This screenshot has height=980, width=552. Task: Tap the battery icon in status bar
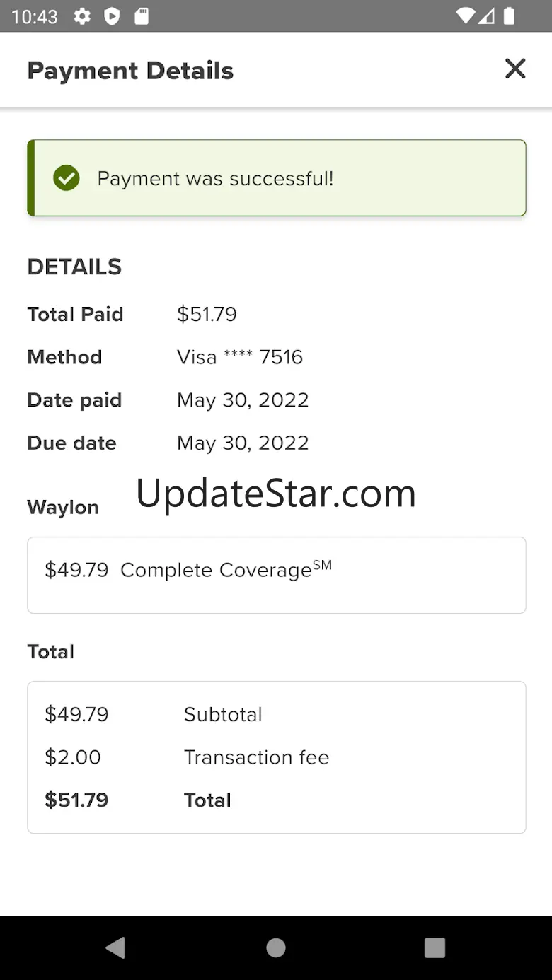pyautogui.click(x=509, y=16)
